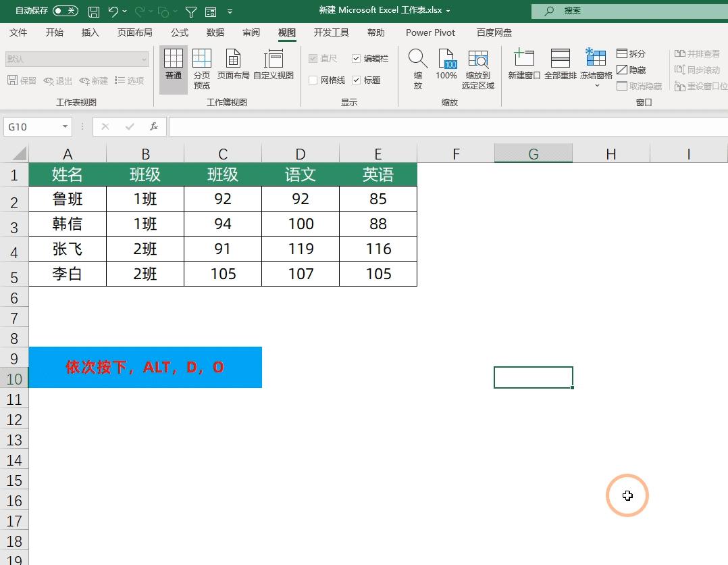Toggle the AutoSave (自动保存) switch
The width and height of the screenshot is (728, 565).
[x=65, y=11]
